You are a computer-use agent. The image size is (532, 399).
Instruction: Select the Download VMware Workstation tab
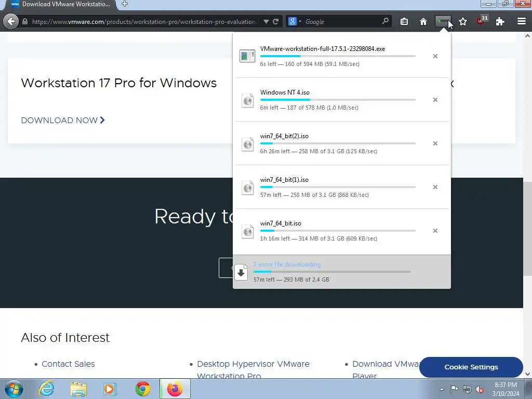click(x=60, y=4)
